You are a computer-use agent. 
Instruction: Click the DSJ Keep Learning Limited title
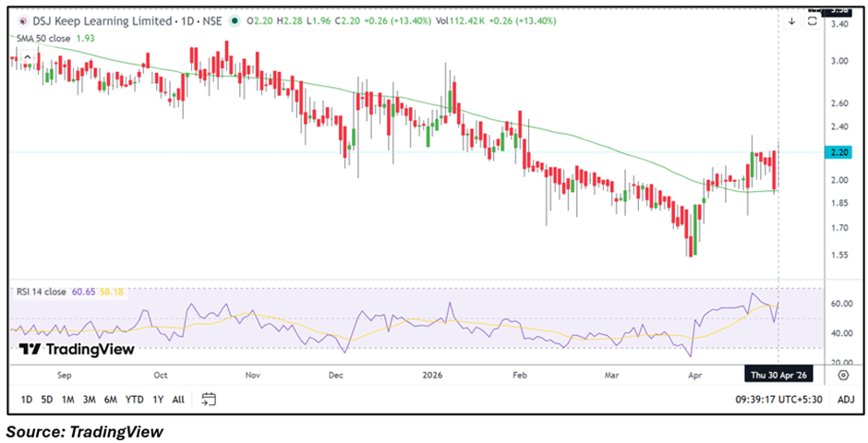pyautogui.click(x=102, y=20)
